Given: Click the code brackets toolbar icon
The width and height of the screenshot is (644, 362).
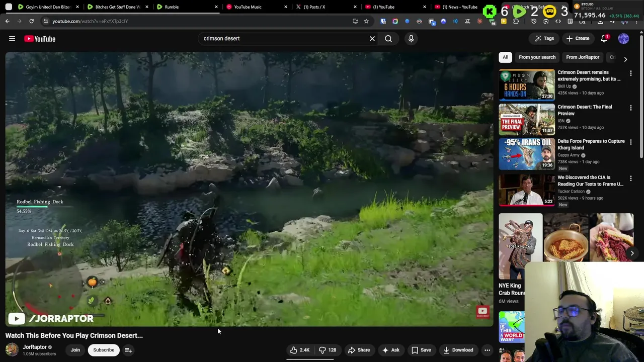Looking at the screenshot, I should pos(558,21).
